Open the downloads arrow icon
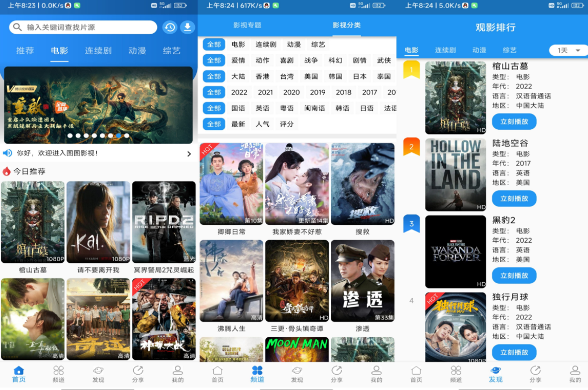Image resolution: width=588 pixels, height=390 pixels. click(188, 28)
